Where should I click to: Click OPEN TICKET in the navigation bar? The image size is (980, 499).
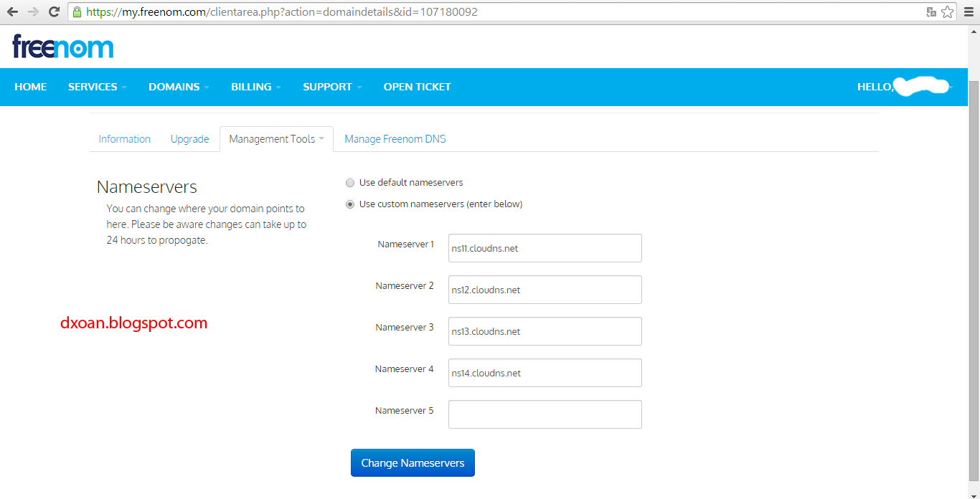point(418,87)
